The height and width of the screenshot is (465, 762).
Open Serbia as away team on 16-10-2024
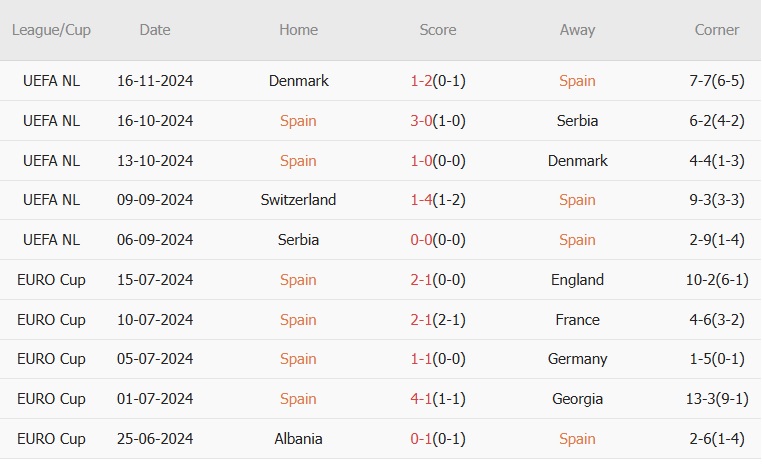pyautogui.click(x=577, y=121)
